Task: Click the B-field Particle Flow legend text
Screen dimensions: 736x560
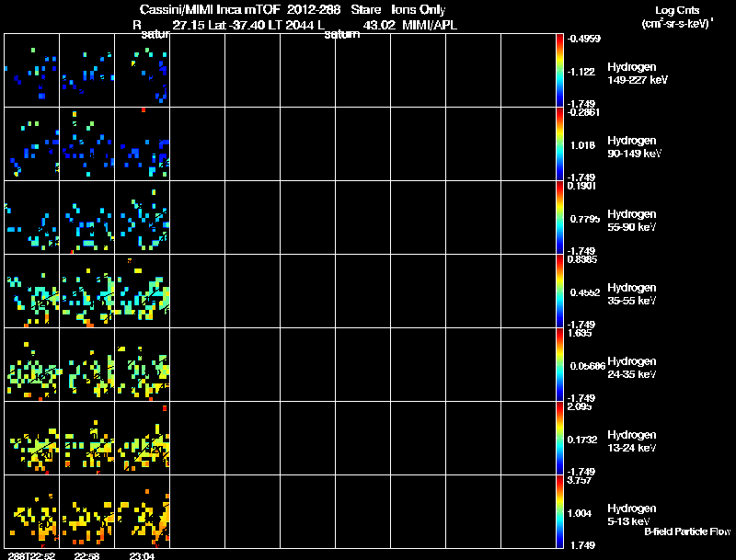Action: point(687,531)
